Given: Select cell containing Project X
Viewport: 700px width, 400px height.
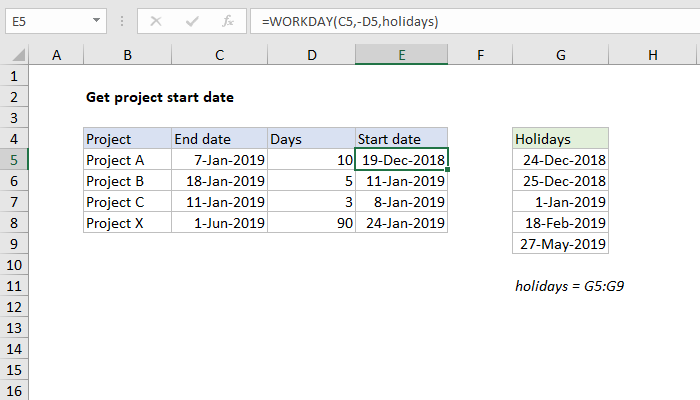Looking at the screenshot, I should coord(127,223).
